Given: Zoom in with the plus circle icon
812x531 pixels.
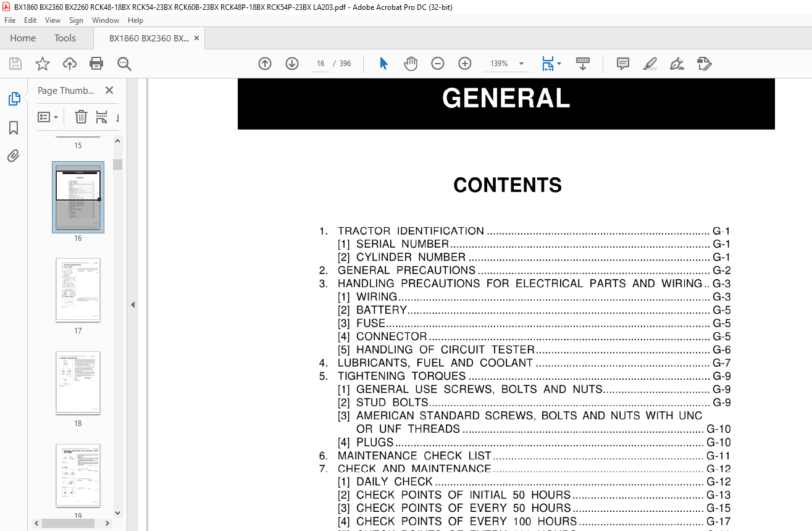Looking at the screenshot, I should 465,64.
